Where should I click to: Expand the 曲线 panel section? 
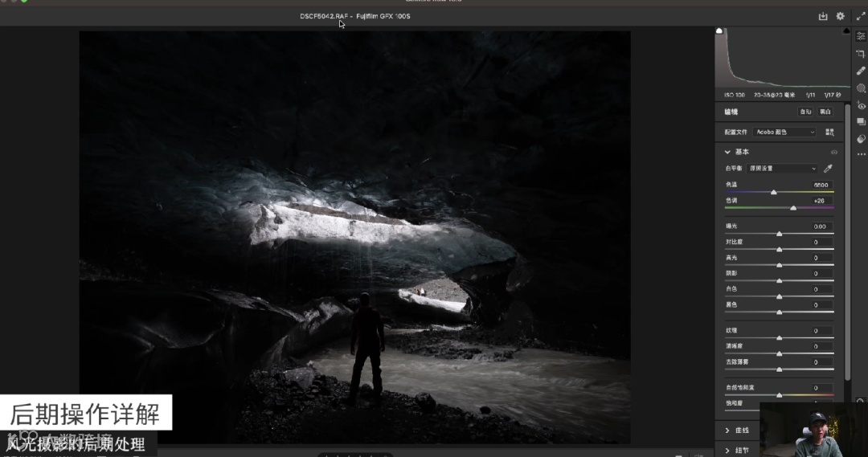pyautogui.click(x=727, y=430)
